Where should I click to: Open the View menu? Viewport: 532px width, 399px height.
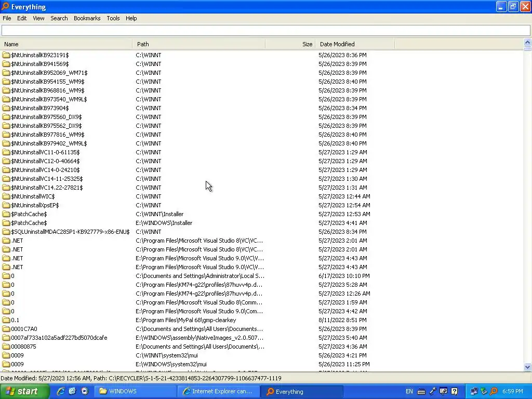pos(38,18)
